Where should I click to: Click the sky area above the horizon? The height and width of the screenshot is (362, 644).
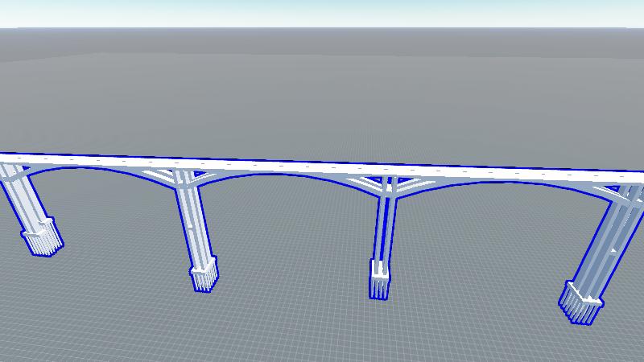tap(322, 13)
